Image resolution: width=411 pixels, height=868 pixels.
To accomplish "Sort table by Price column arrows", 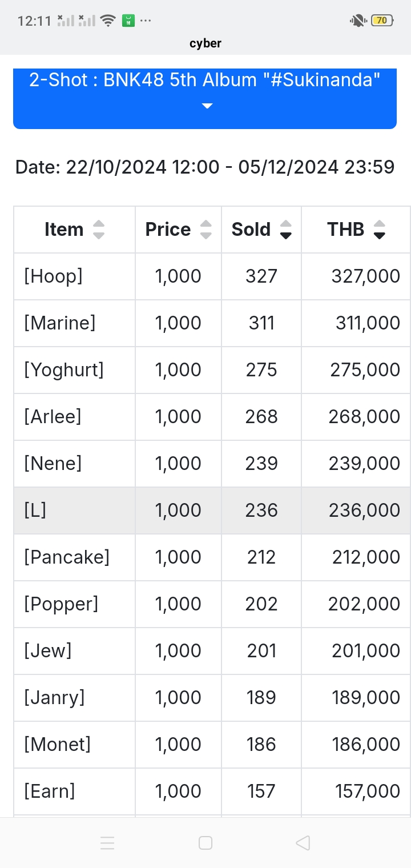I will pyautogui.click(x=206, y=230).
